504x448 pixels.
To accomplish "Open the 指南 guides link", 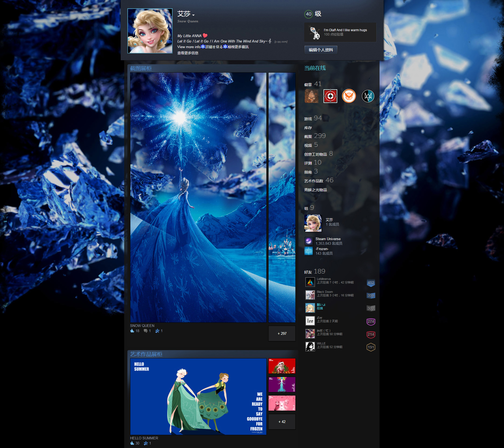I will point(311,172).
